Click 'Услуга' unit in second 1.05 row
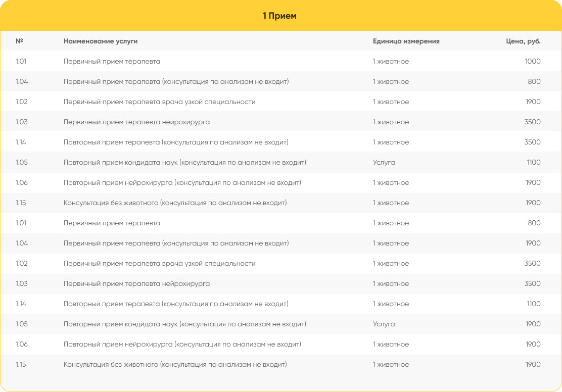Image resolution: width=562 pixels, height=392 pixels. (x=384, y=324)
